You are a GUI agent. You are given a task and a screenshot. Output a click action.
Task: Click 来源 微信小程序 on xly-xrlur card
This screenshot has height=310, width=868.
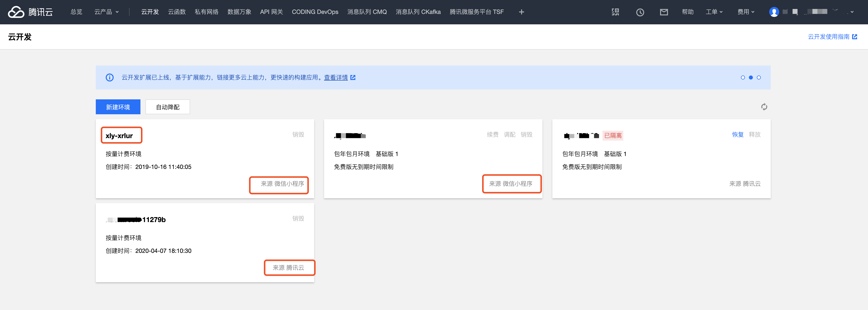point(282,184)
